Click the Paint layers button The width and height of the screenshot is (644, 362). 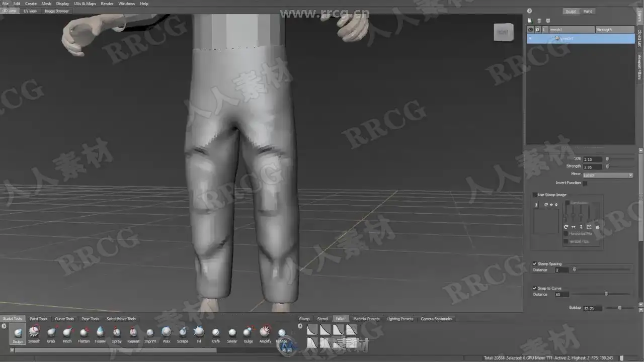588,11
